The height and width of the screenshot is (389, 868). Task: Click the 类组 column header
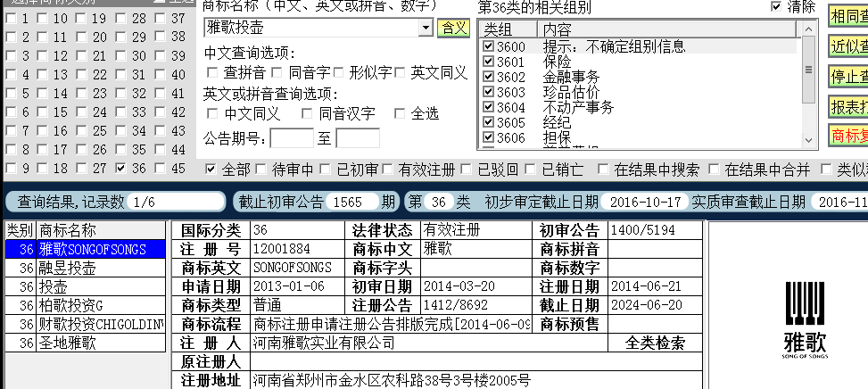coord(508,29)
